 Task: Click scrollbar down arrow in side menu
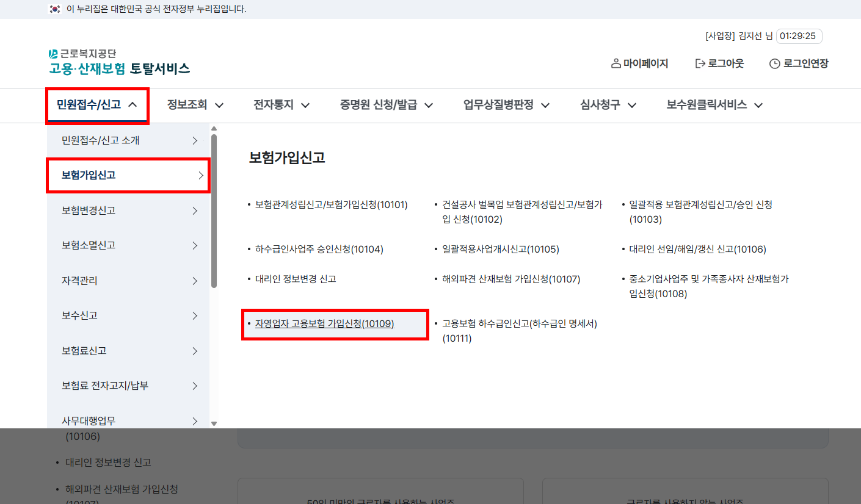[x=214, y=423]
